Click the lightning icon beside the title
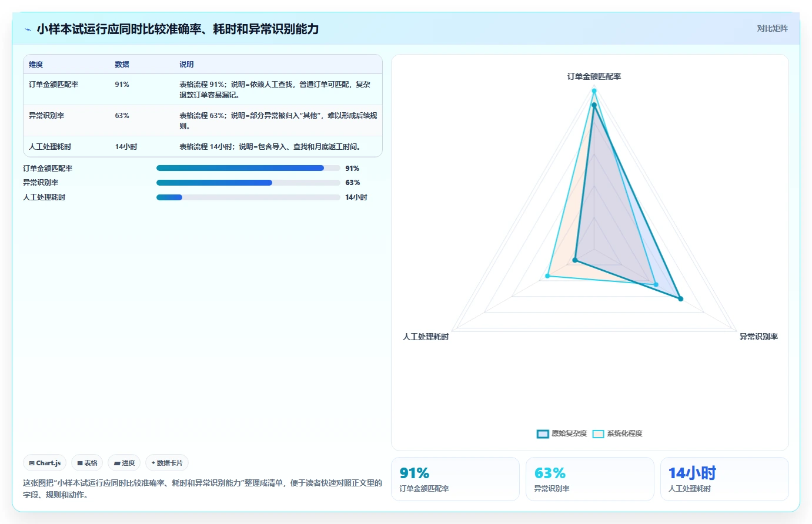The image size is (812, 524). [x=28, y=29]
